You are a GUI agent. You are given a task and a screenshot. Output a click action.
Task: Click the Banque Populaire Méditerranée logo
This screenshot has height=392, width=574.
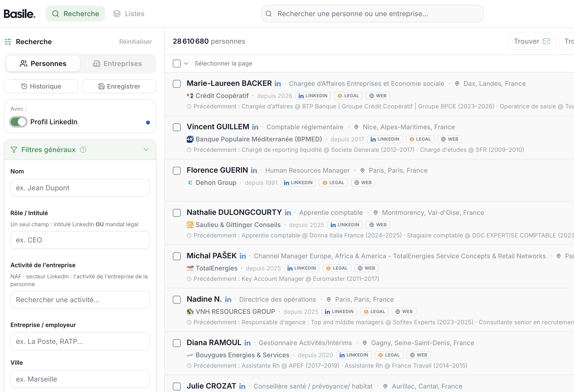click(190, 139)
